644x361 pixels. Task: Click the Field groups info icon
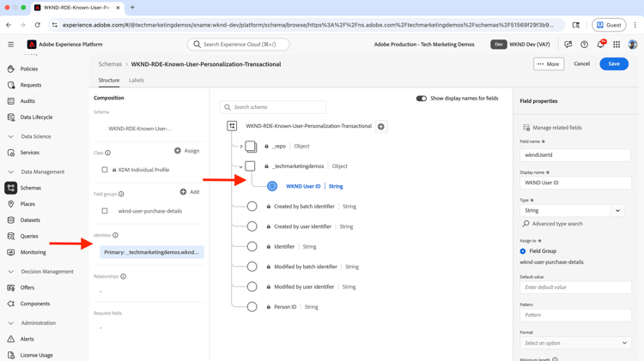click(121, 194)
